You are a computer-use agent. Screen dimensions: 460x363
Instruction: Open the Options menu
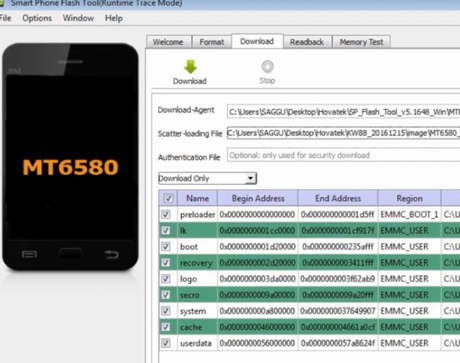[x=37, y=18]
